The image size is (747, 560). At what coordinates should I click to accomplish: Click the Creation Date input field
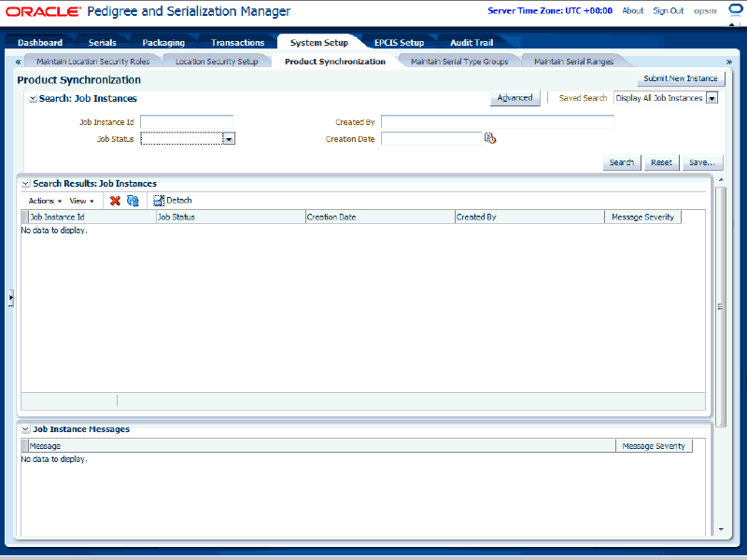431,138
